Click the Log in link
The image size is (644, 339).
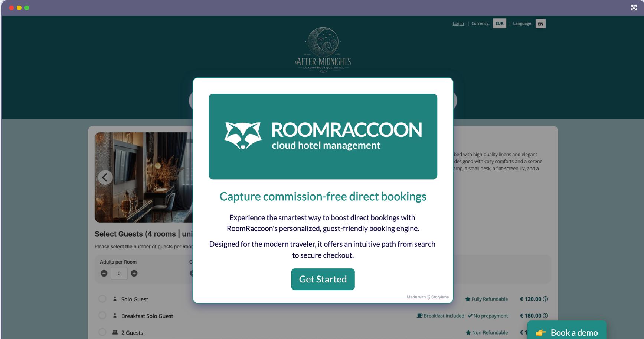[458, 23]
